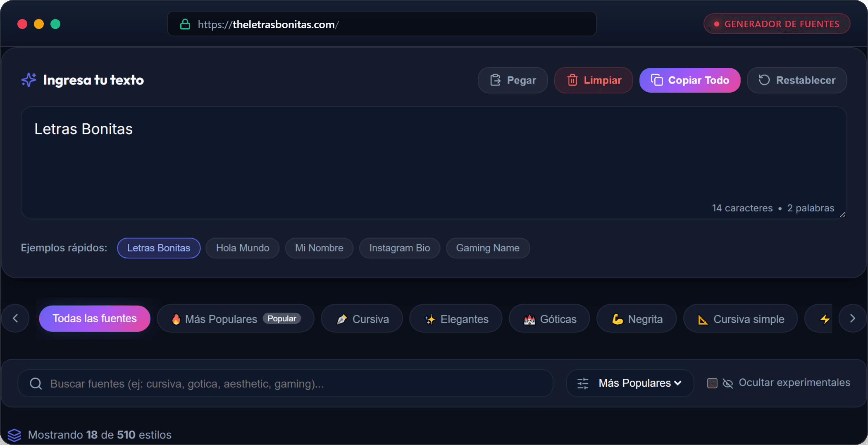Viewport: 868px width, 445px height.
Task: Click the red dot in Generador de Fuentes badge
Action: coord(717,24)
